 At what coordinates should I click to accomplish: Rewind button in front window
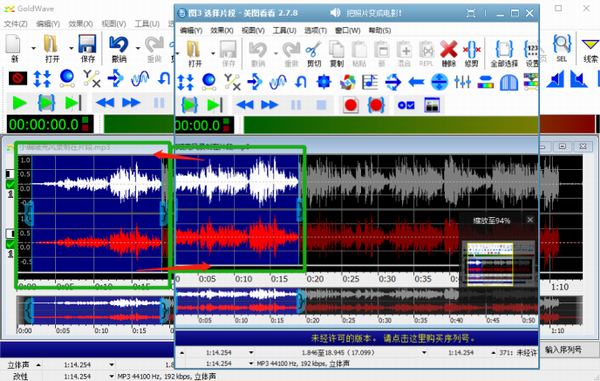click(245, 105)
